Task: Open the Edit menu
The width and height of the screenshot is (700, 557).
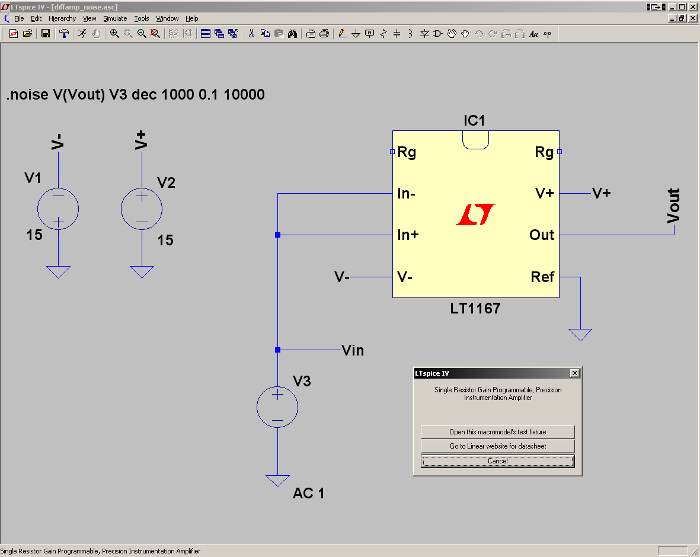Action: point(36,18)
